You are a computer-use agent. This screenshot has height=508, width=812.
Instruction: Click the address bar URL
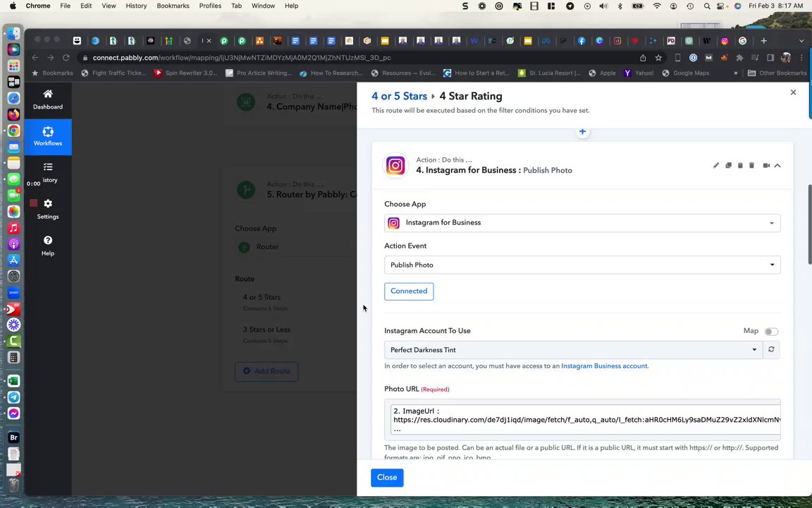(241, 58)
